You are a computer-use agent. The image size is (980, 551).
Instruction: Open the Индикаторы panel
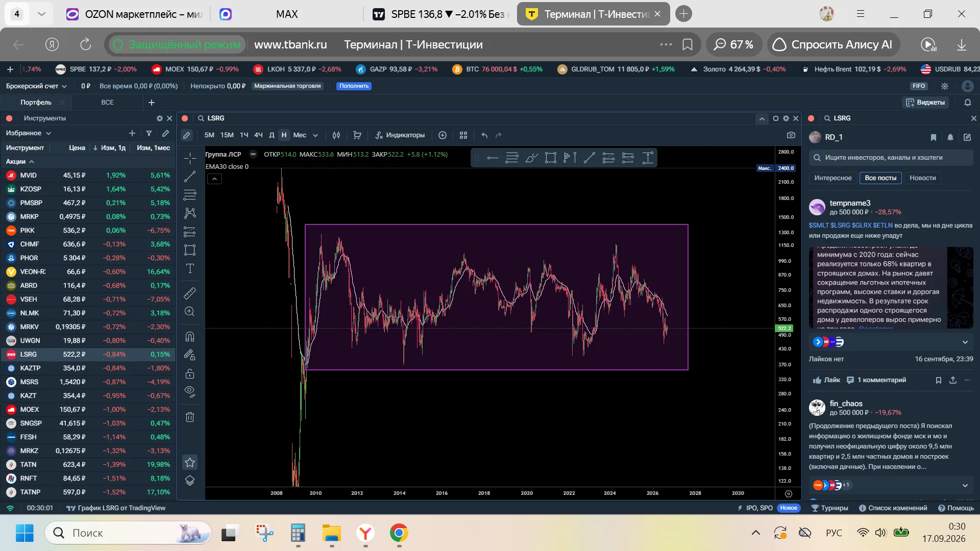point(400,135)
